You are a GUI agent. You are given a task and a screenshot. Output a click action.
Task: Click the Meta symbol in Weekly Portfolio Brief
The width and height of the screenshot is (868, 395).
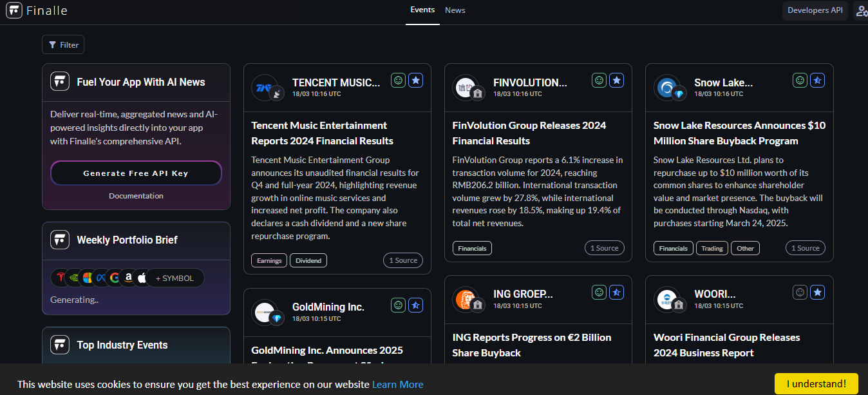point(101,278)
